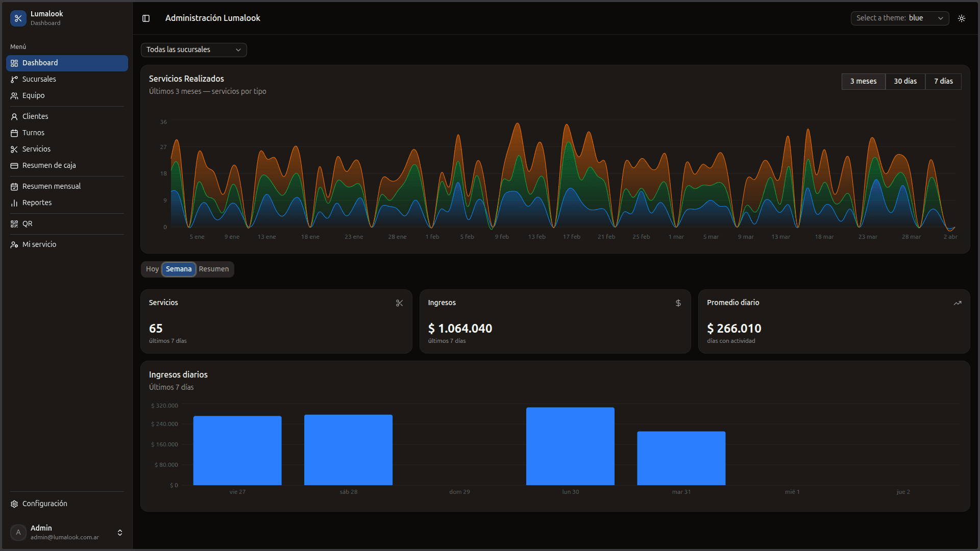Click the Reportes bar chart icon
Viewport: 980px width, 551px height.
14,203
